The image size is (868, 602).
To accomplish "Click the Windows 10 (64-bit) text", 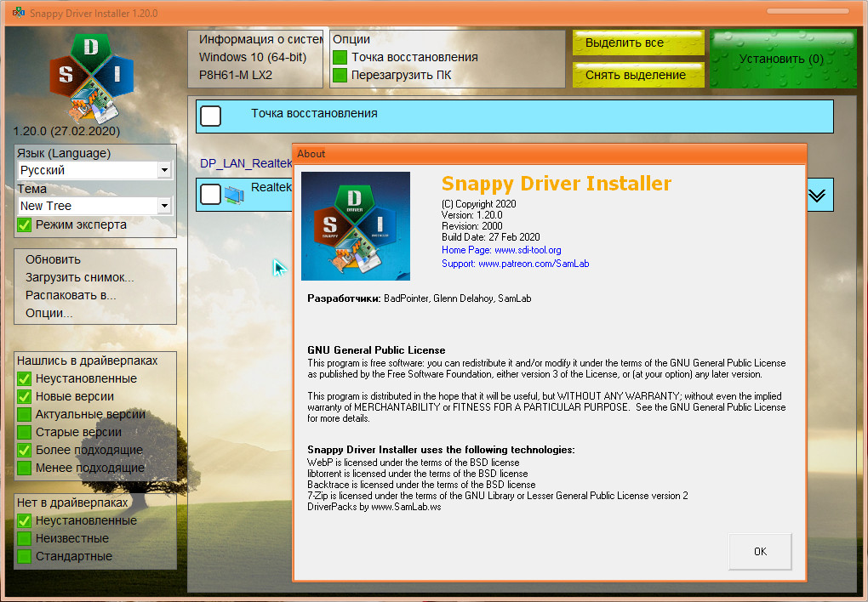I will pos(253,57).
